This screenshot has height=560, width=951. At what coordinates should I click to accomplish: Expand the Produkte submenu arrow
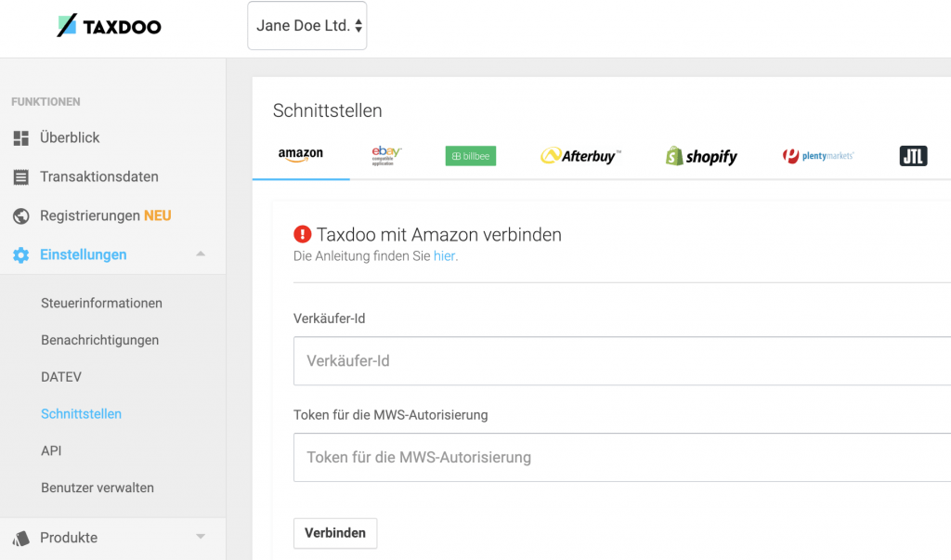point(201,537)
